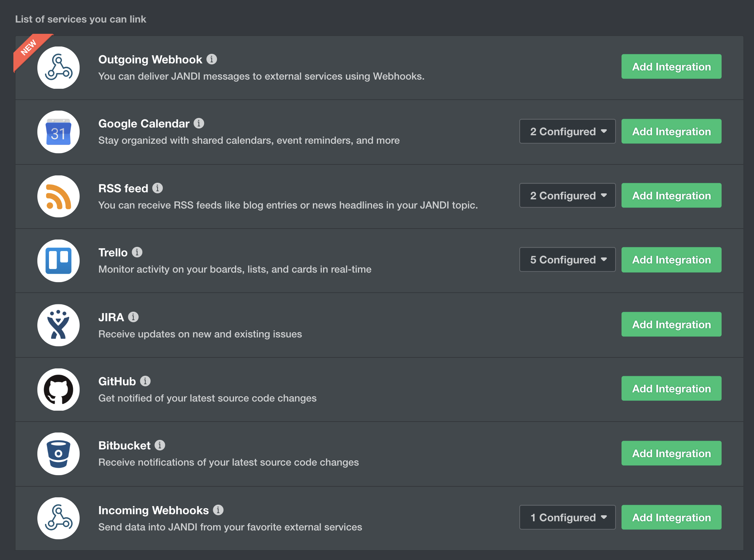This screenshot has width=754, height=560.
Task: Add Integration for GitHub
Action: [x=671, y=388]
